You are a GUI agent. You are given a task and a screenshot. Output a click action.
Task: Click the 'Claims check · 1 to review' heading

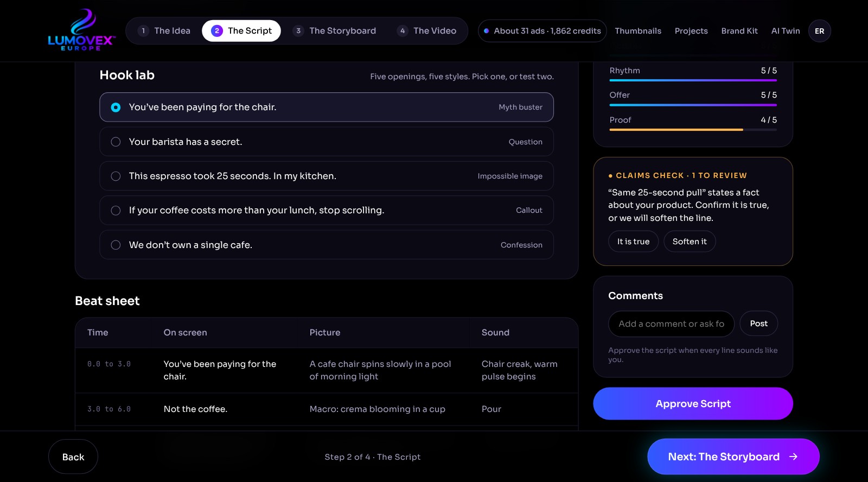[x=678, y=175]
